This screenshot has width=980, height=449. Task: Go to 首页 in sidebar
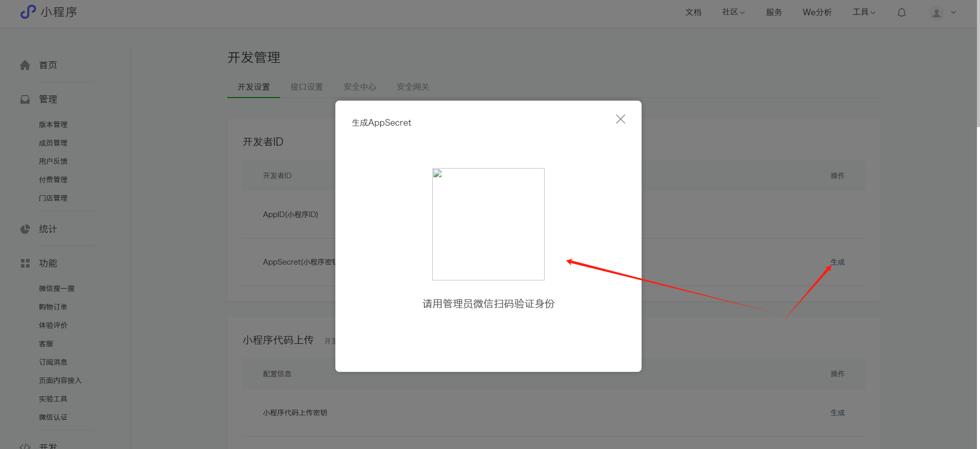[x=48, y=65]
